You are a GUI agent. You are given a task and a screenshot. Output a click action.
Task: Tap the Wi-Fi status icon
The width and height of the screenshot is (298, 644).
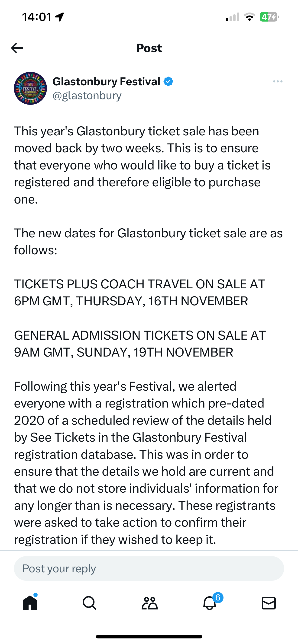(249, 17)
